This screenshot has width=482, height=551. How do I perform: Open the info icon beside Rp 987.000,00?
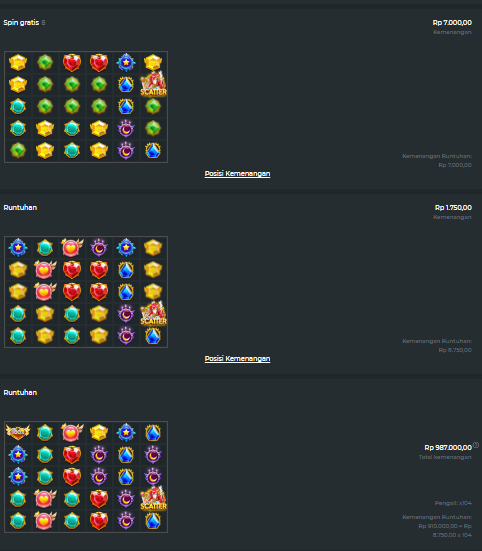476,445
